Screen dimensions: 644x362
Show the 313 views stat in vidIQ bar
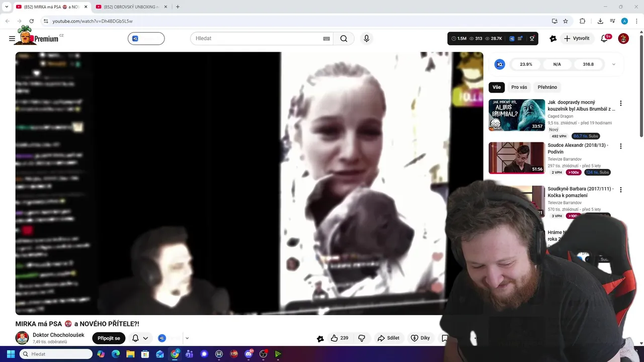tap(475, 39)
